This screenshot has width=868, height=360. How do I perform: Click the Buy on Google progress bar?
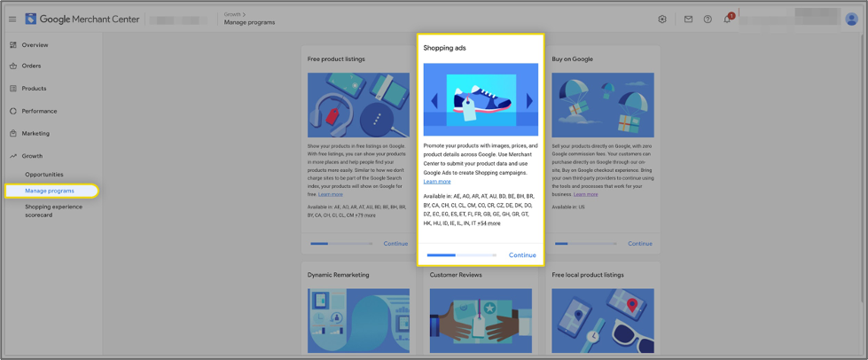click(586, 244)
